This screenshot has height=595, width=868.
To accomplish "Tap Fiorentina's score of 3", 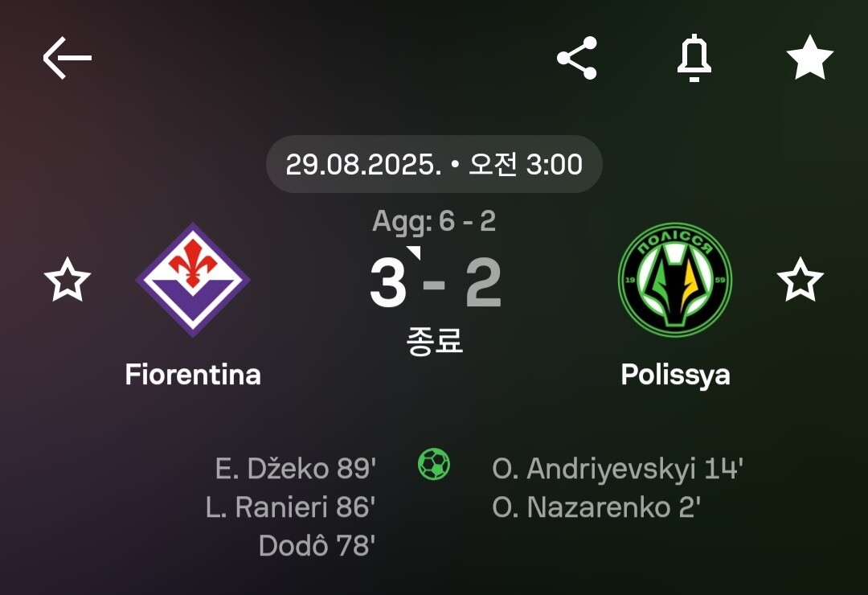I will [389, 283].
